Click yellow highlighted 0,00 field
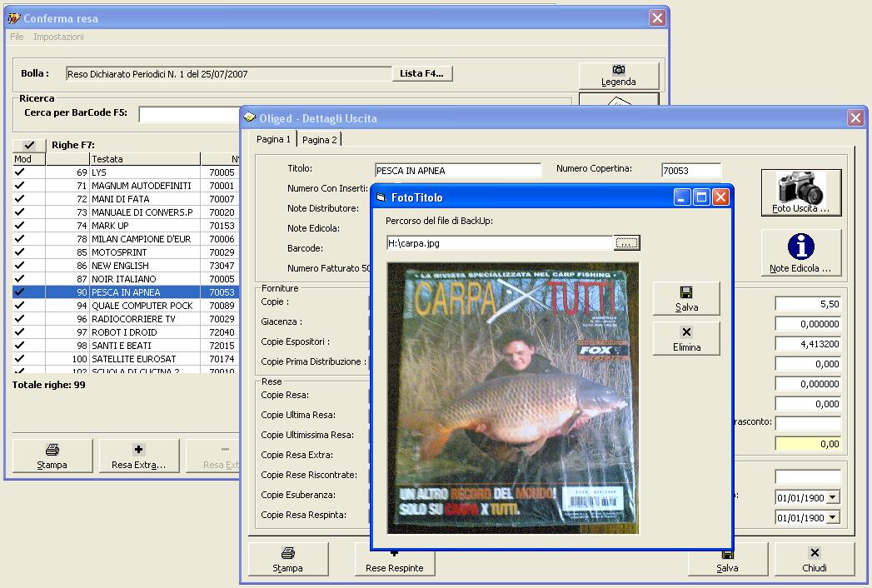Screen dimensions: 872x588 tap(808, 444)
